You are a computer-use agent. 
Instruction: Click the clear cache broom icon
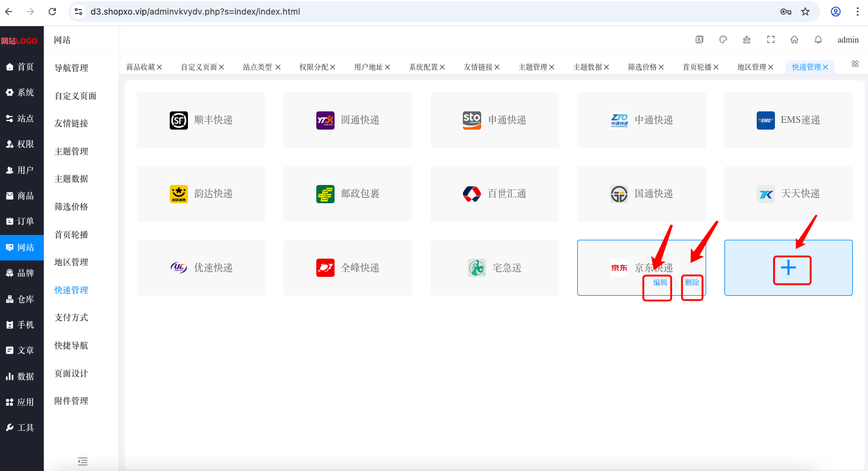(x=747, y=40)
